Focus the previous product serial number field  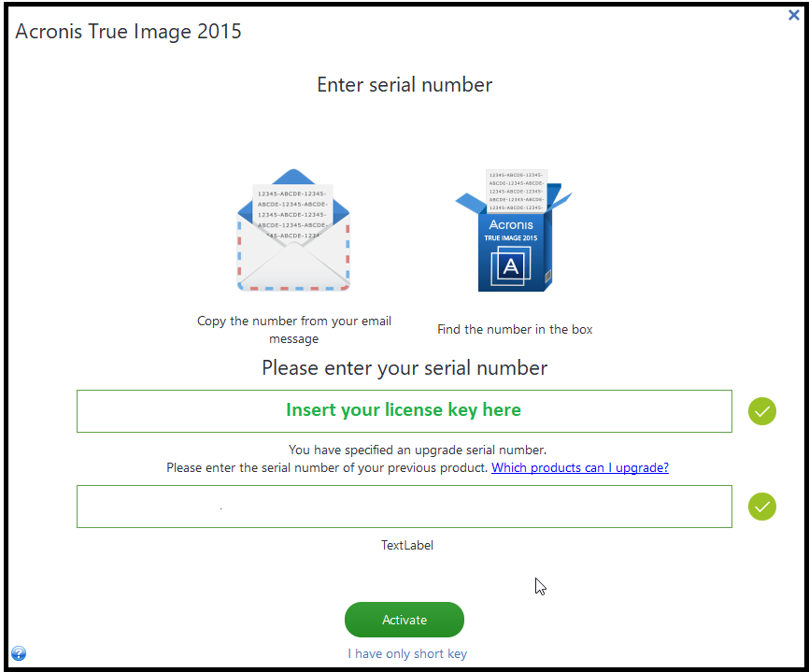coord(404,507)
